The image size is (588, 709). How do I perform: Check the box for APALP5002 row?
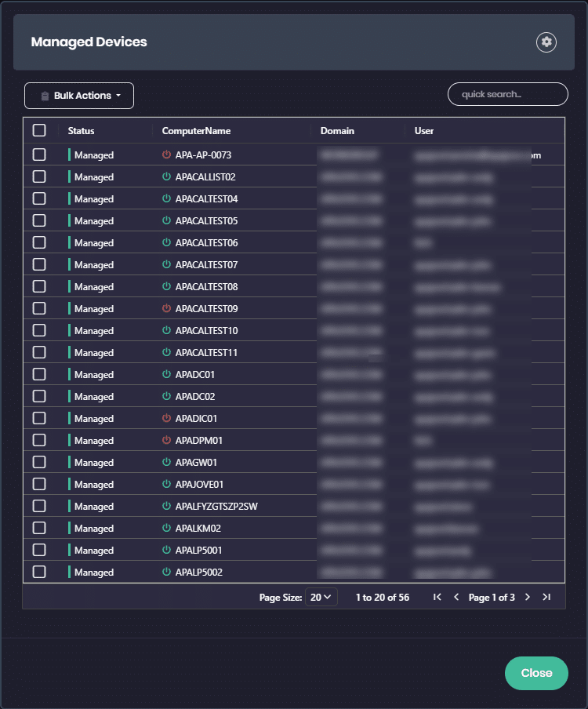pyautogui.click(x=39, y=573)
